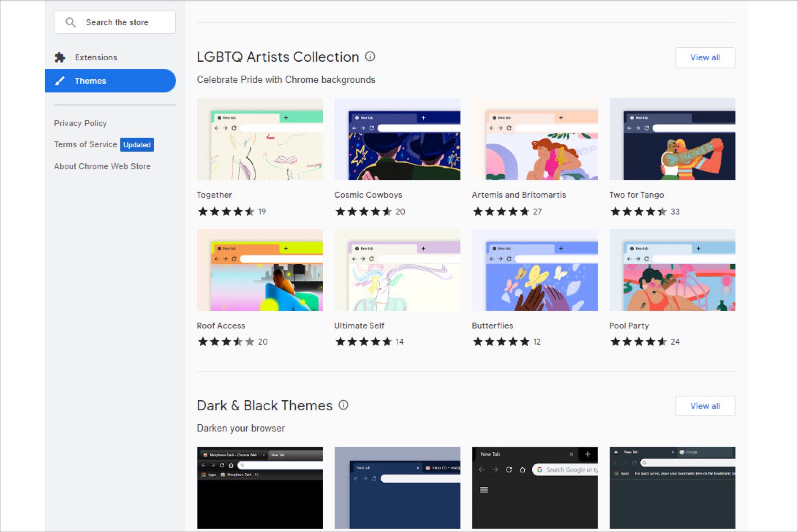798x532 pixels.
Task: Click the Ultimate Self title text
Action: (x=359, y=326)
